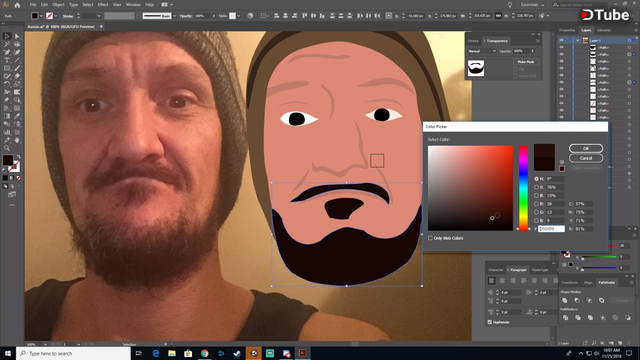Select the Selection tool arrow
640x360 pixels.
pos(7,36)
